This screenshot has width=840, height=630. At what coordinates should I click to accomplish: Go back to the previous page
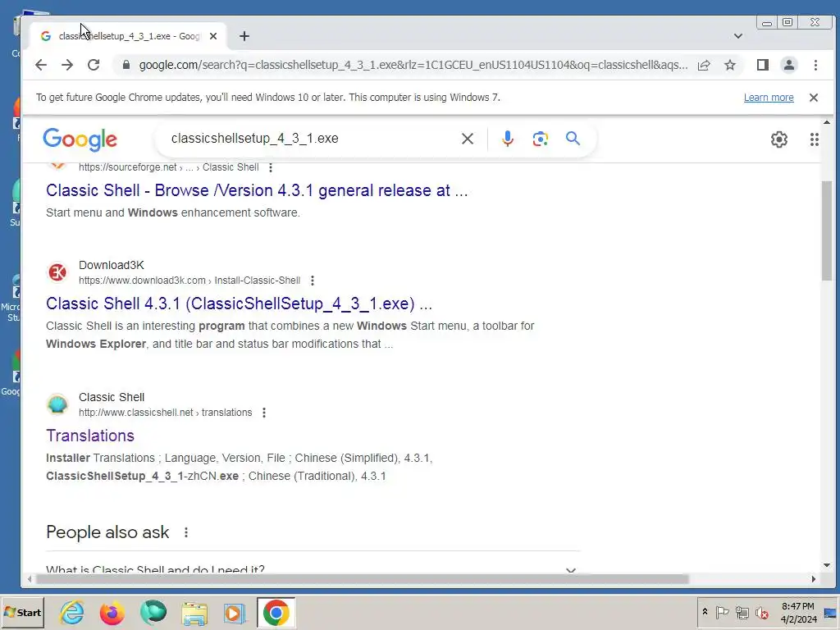point(41,66)
